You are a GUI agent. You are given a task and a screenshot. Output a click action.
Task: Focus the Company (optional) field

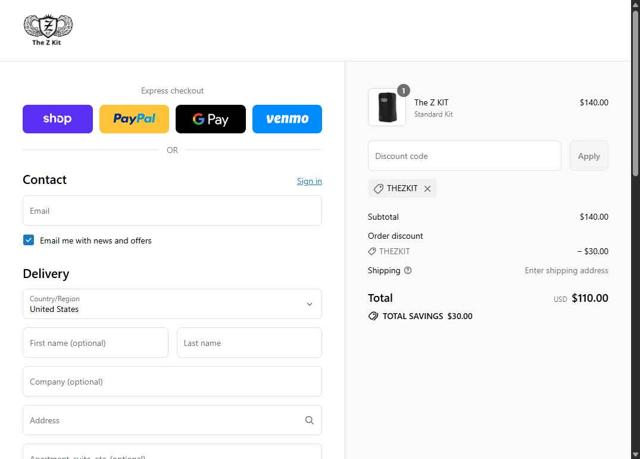pos(172,381)
